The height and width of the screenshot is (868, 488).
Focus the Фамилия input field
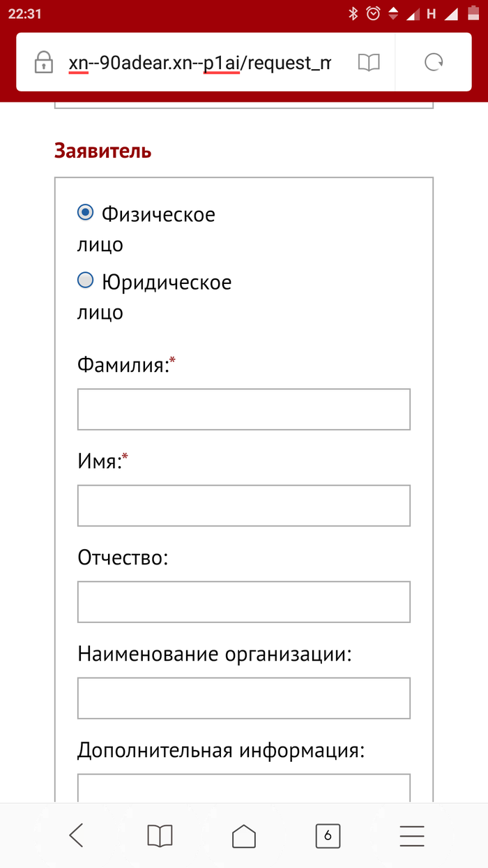click(x=243, y=409)
